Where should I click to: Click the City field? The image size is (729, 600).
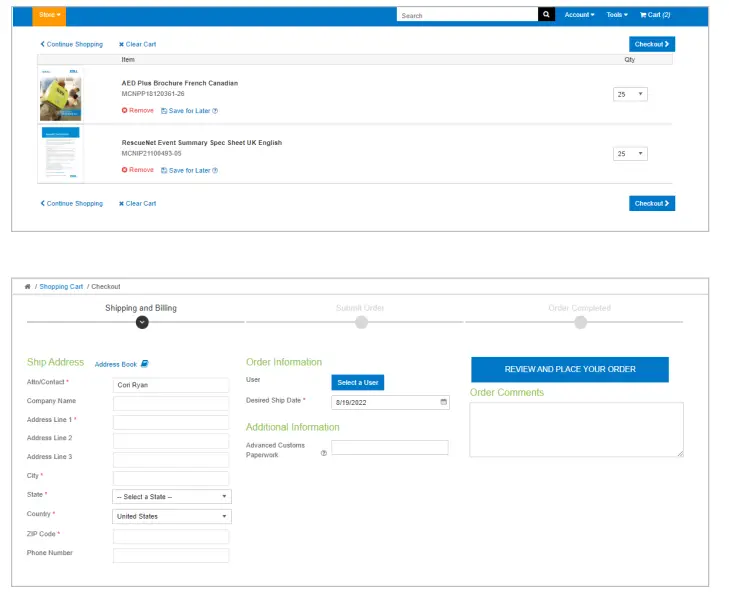[x=171, y=479]
